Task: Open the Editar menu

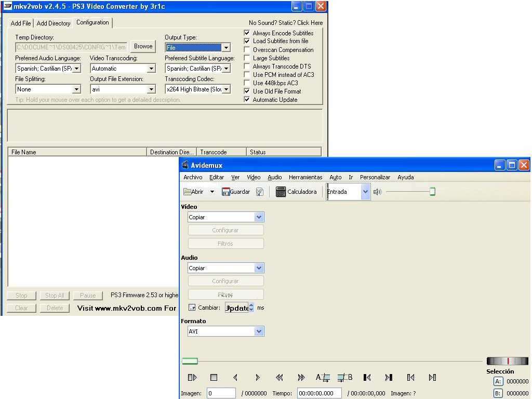Action: tap(217, 177)
